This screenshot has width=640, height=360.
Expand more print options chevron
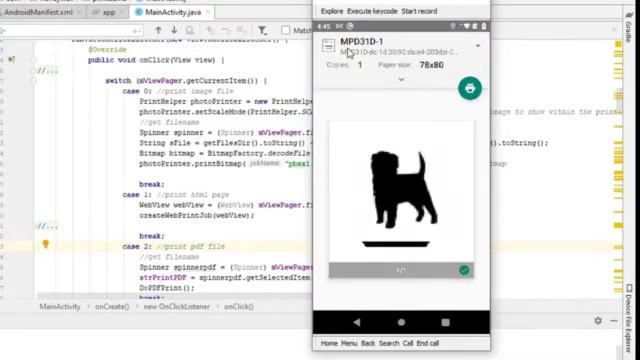401,80
